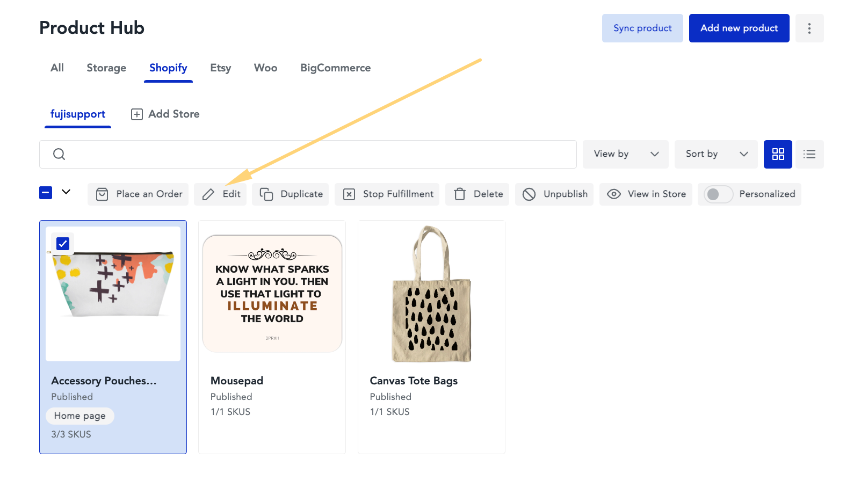
Task: Switch to list view layout
Action: point(809,154)
